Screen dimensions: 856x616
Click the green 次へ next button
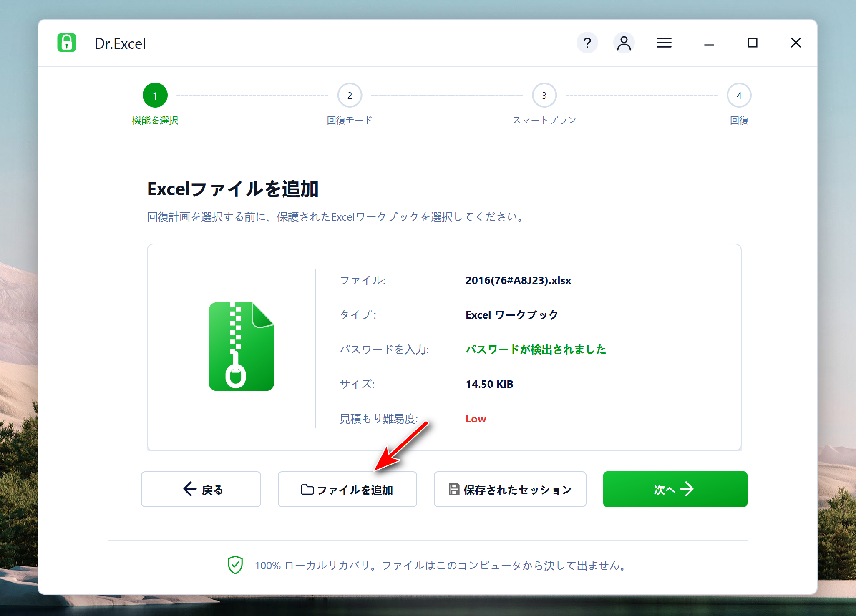(675, 489)
